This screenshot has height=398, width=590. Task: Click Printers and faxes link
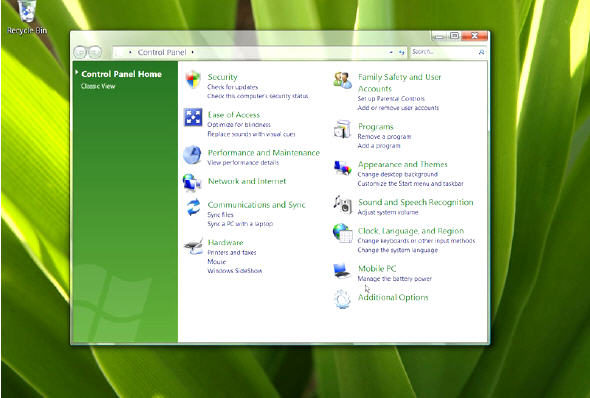(x=232, y=252)
